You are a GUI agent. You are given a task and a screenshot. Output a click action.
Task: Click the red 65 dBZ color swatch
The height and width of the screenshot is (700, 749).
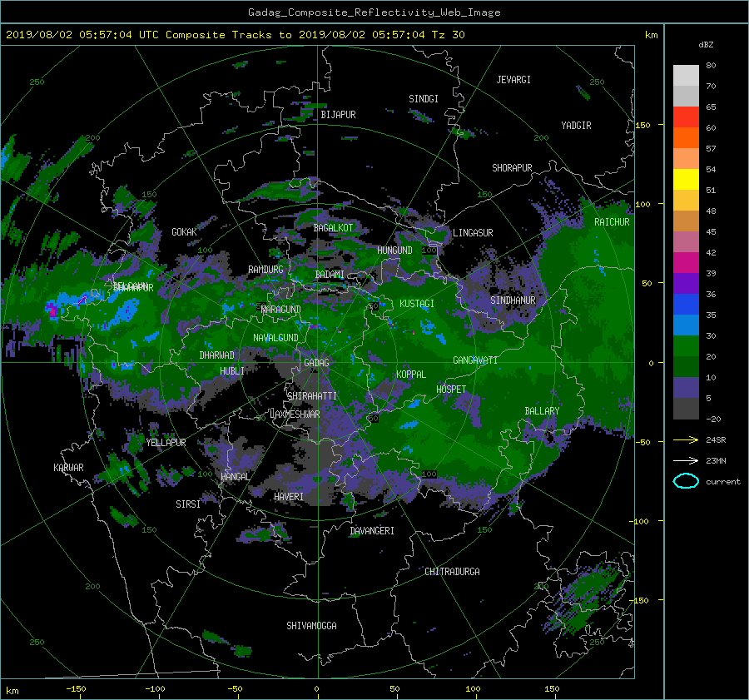tap(686, 117)
